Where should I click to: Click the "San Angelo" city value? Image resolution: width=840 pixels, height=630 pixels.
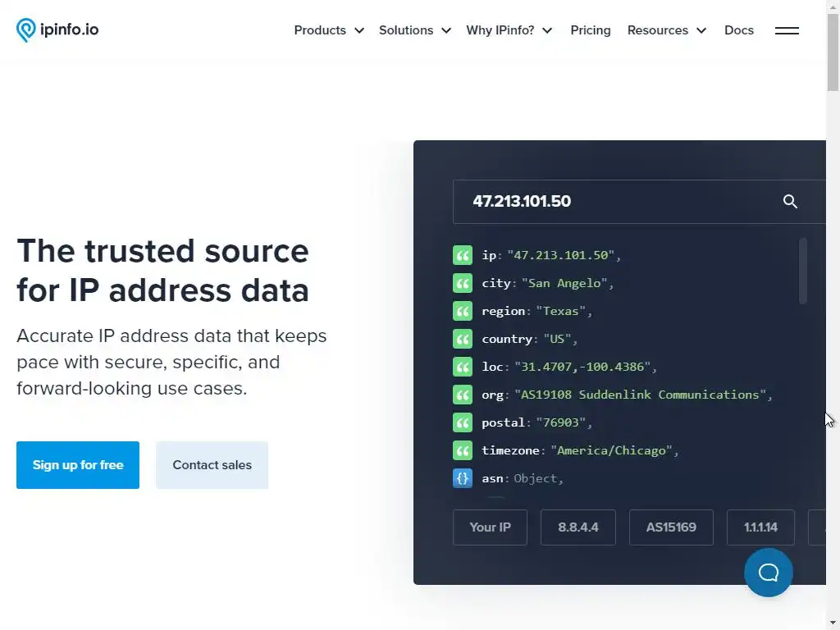(564, 283)
